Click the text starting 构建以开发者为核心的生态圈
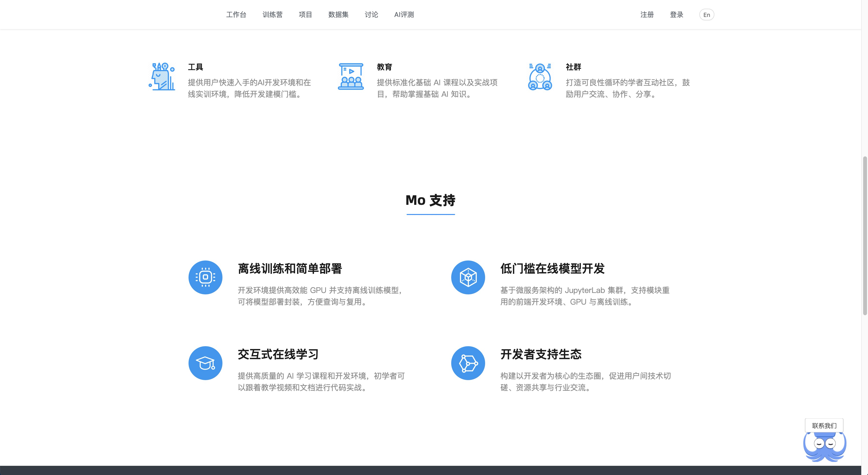 tap(586, 381)
